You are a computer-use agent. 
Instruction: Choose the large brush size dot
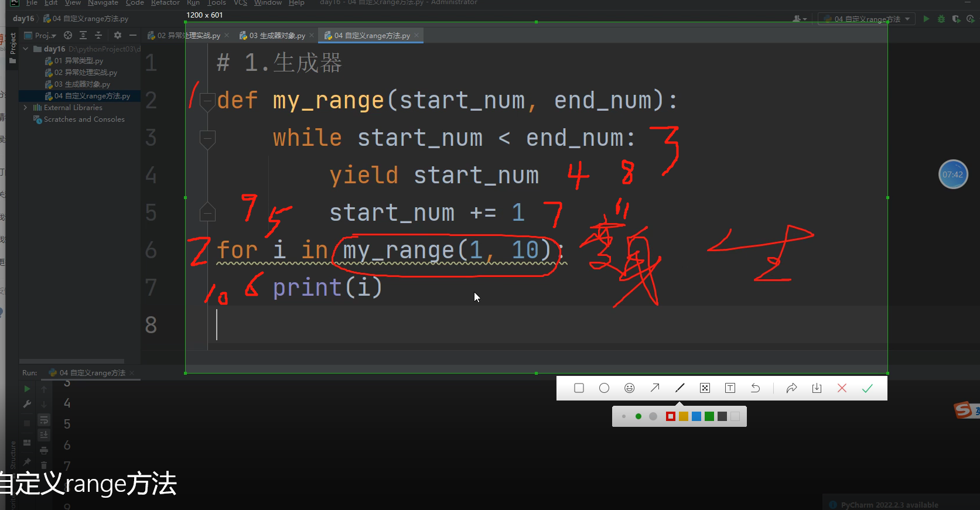click(653, 416)
